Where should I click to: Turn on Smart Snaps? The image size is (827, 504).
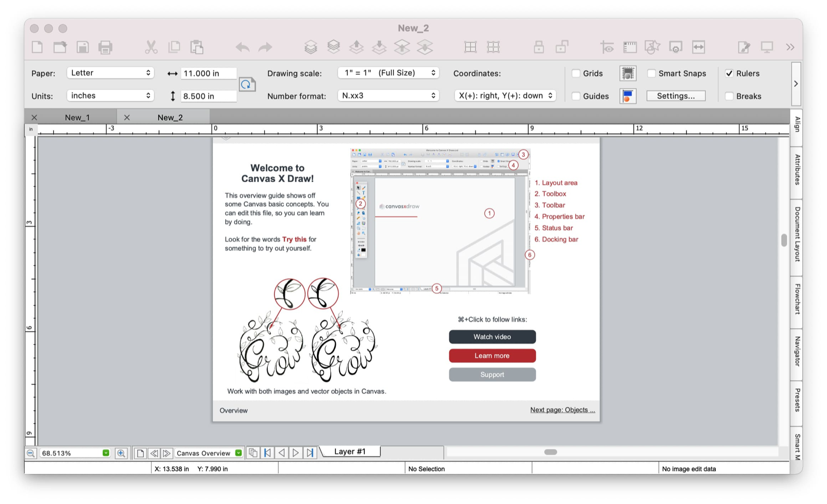(x=651, y=73)
